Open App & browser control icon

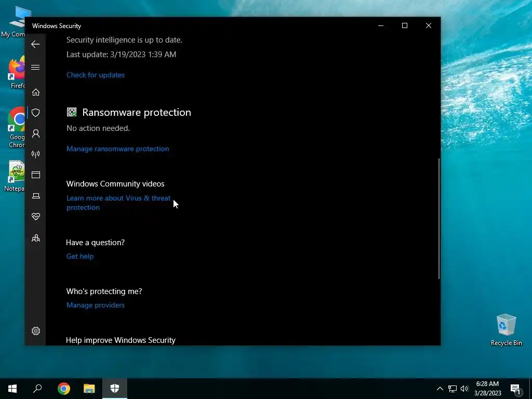coord(36,175)
